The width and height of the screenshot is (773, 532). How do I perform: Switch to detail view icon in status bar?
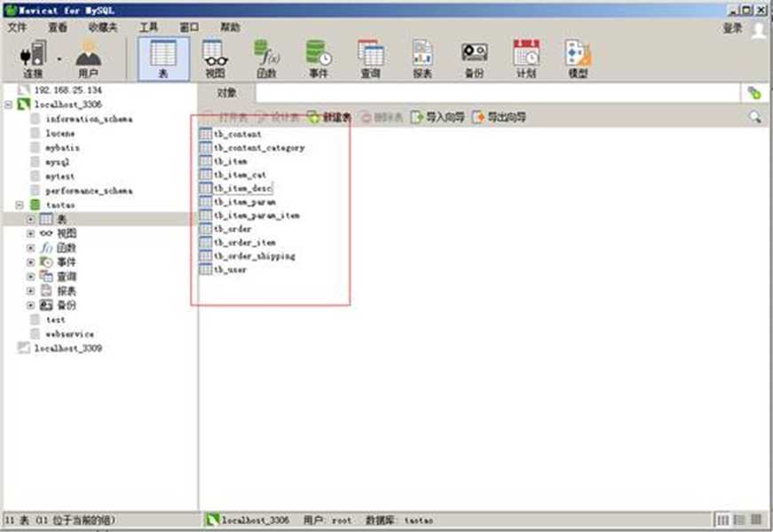click(739, 520)
